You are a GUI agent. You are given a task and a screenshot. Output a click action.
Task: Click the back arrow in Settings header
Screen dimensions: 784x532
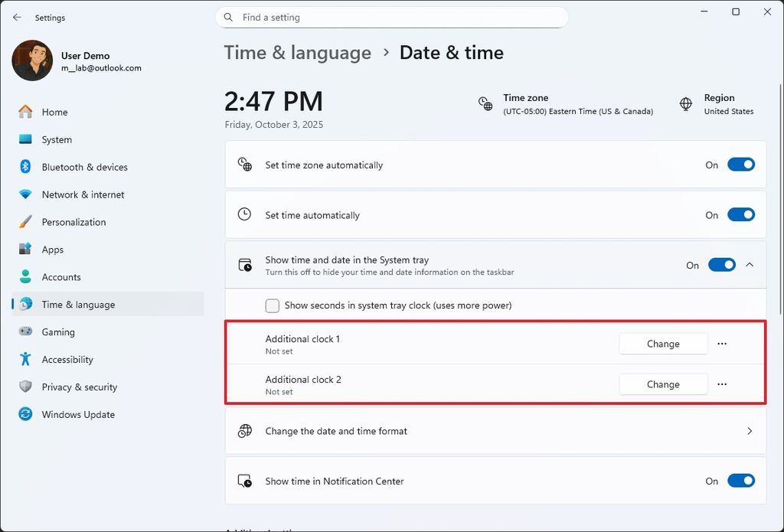tap(17, 18)
